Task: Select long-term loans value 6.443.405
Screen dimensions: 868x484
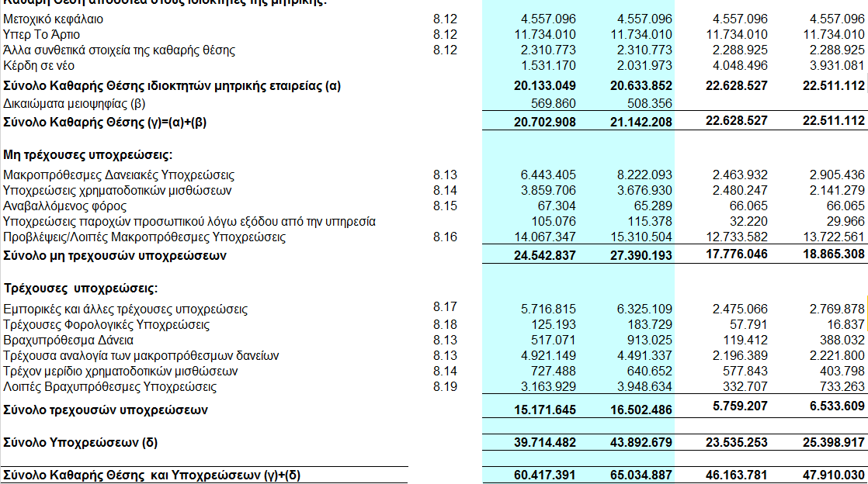Action: [548, 175]
